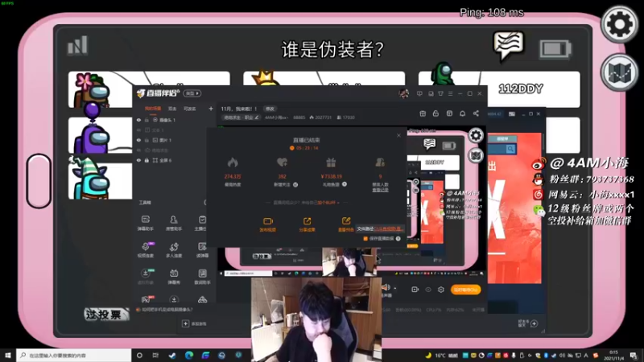Click the speaker volume icon

[386, 287]
